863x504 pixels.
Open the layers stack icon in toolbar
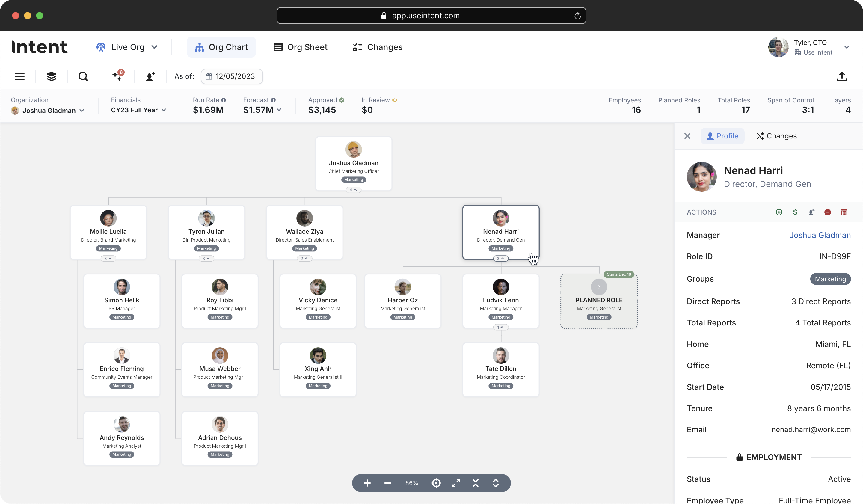click(x=51, y=76)
